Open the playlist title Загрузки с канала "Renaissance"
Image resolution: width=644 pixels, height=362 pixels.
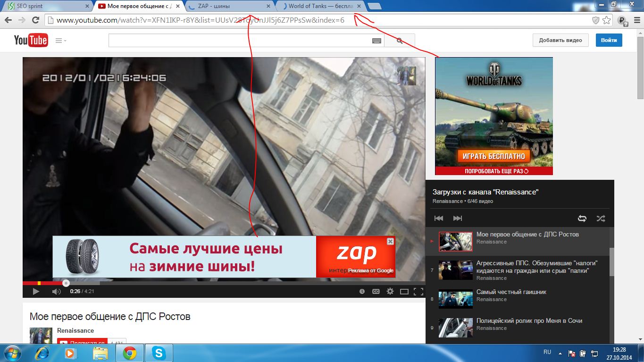485,192
